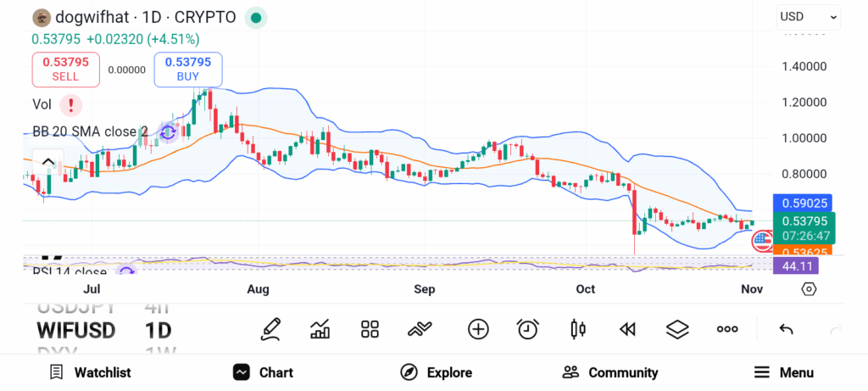This screenshot has width=868, height=391.
Task: Undo the last chart action
Action: (786, 329)
